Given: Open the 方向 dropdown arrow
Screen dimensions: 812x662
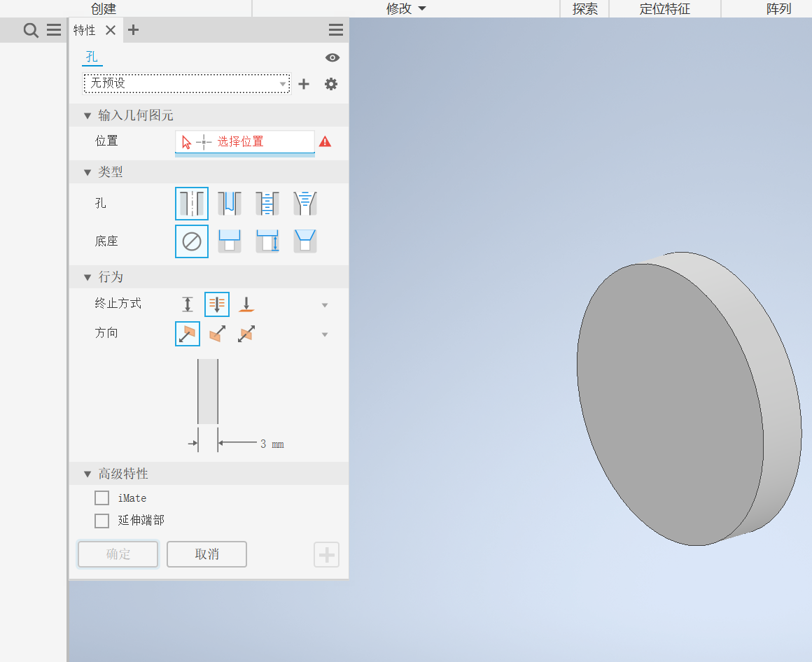Looking at the screenshot, I should [325, 334].
